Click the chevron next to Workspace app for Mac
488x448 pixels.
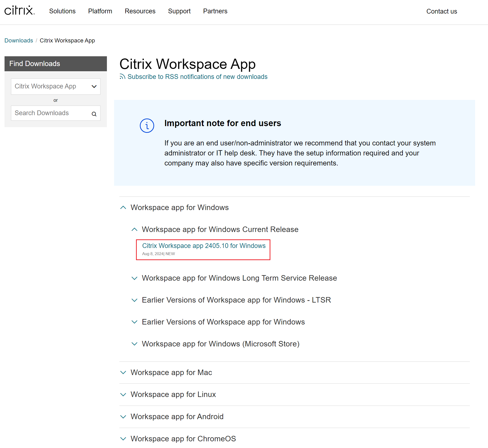click(x=123, y=373)
